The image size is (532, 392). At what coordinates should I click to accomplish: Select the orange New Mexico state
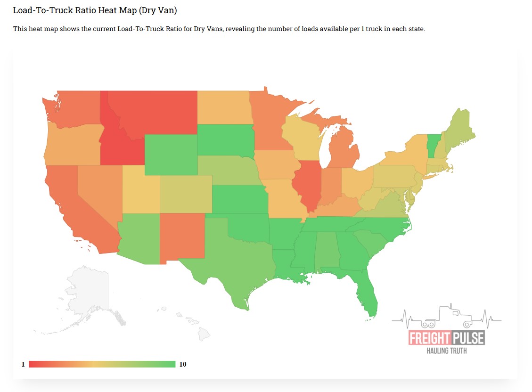tap(182, 236)
